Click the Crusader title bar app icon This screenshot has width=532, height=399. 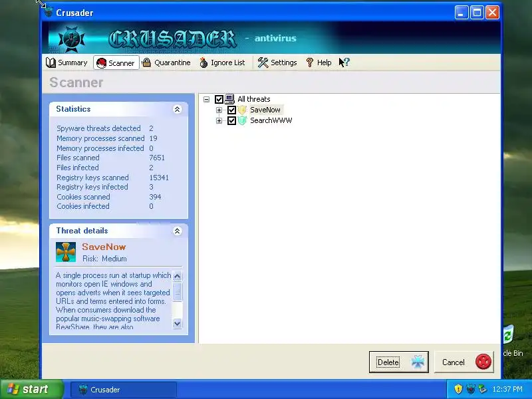pos(49,12)
